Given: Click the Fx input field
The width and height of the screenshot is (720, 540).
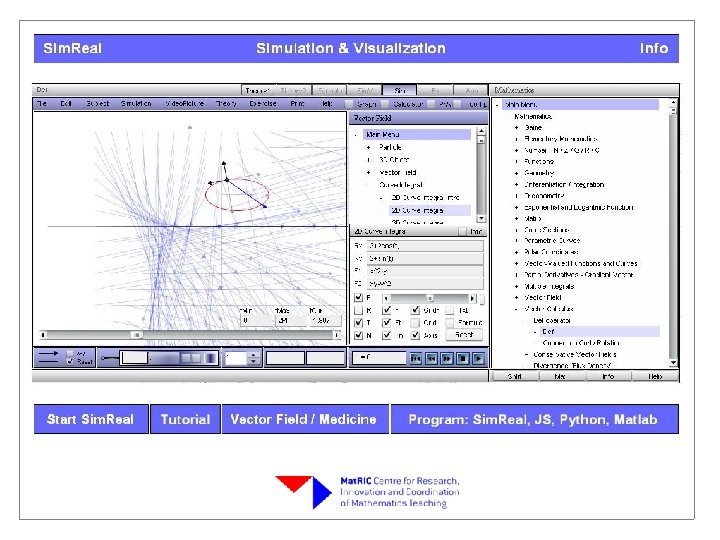Looking at the screenshot, I should 425,246.
